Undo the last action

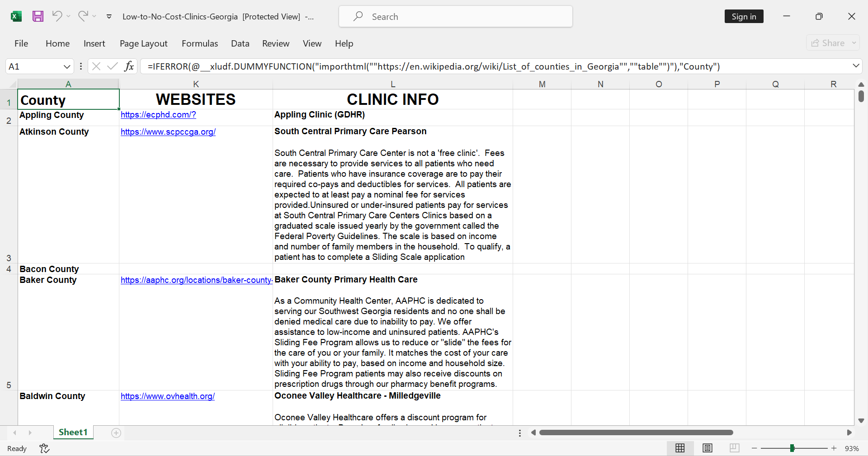click(x=57, y=16)
